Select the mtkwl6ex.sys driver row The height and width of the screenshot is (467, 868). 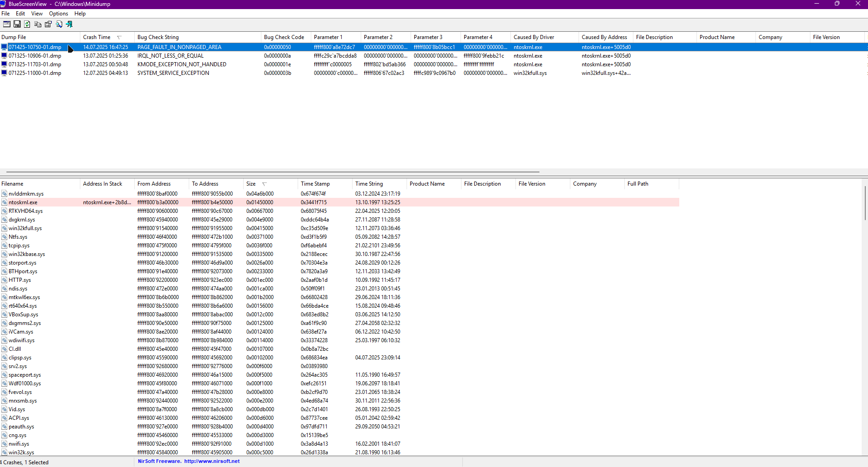[339, 297]
